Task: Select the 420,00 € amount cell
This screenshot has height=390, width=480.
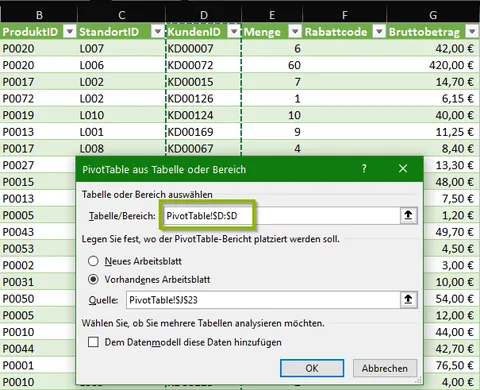Action: click(x=433, y=65)
